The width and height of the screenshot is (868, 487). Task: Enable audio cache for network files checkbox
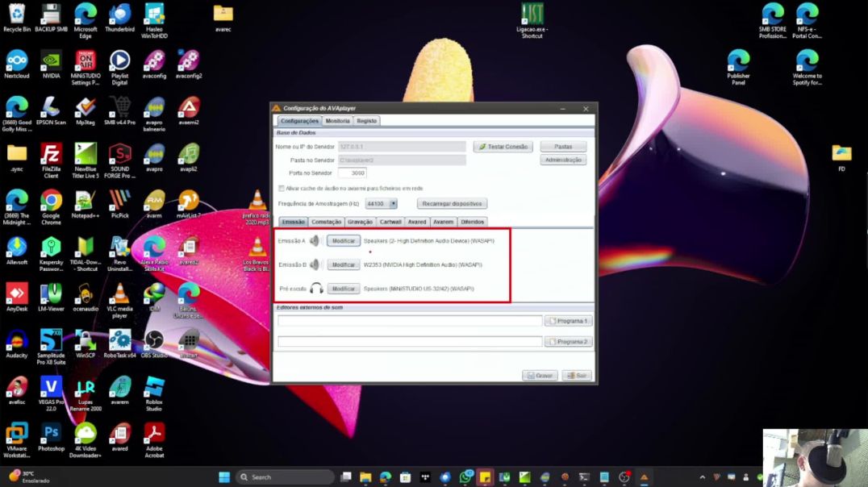tap(281, 188)
